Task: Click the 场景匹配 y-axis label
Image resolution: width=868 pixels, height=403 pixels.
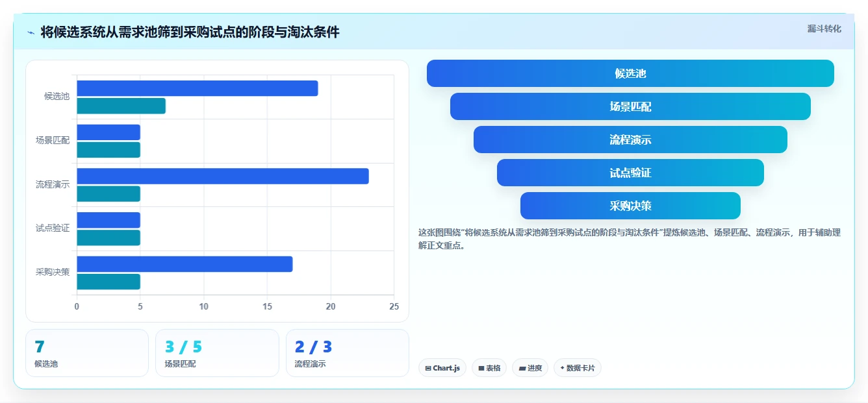Action: pos(53,140)
